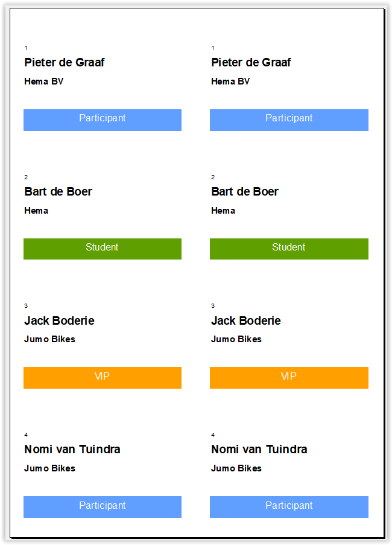Select the Nomi van Tuindra name in left badge

72,450
